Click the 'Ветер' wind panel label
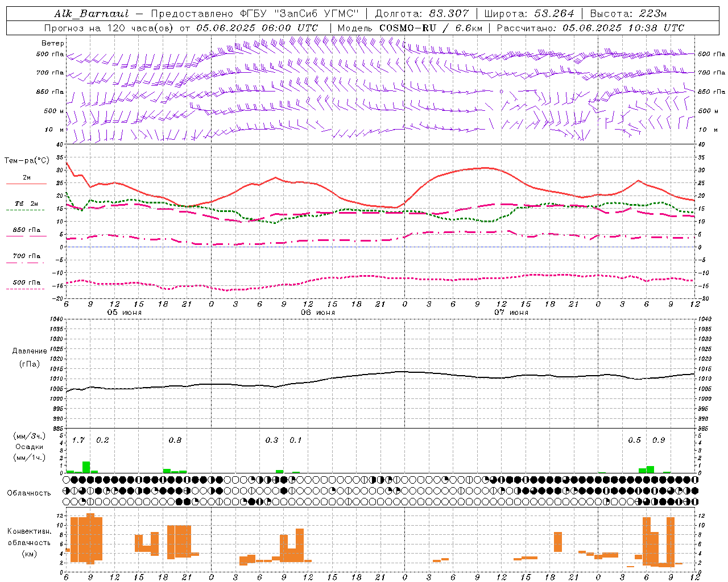728x582 pixels. coord(52,43)
